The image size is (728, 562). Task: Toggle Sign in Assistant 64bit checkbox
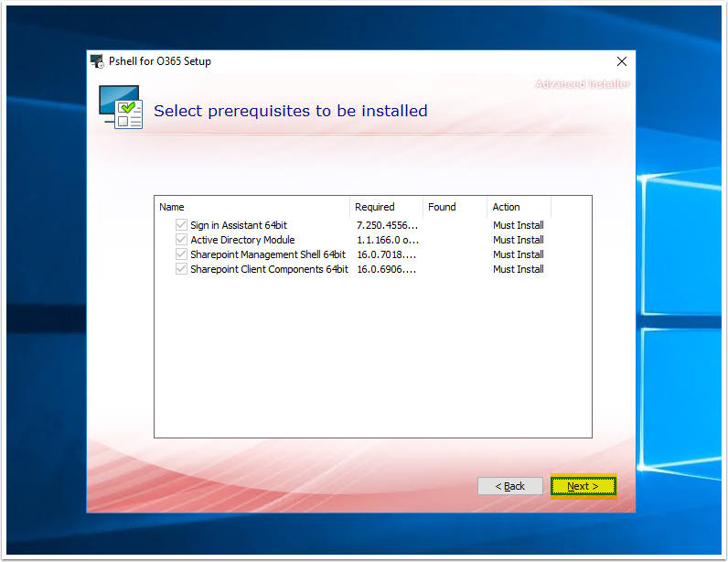[x=181, y=225]
